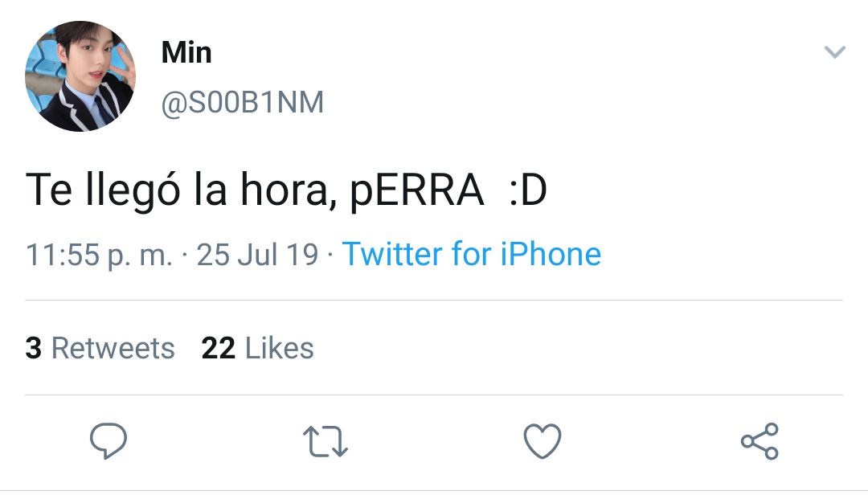Click the bold retweet count number 3
This screenshot has width=868, height=495.
click(x=34, y=348)
